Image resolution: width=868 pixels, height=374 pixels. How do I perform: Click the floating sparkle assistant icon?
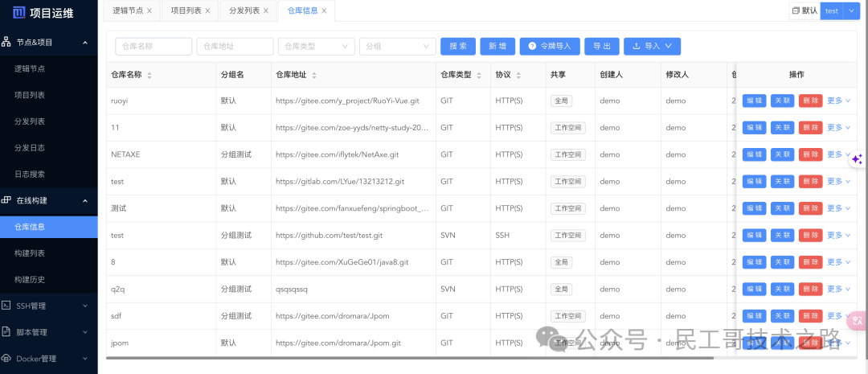(857, 159)
